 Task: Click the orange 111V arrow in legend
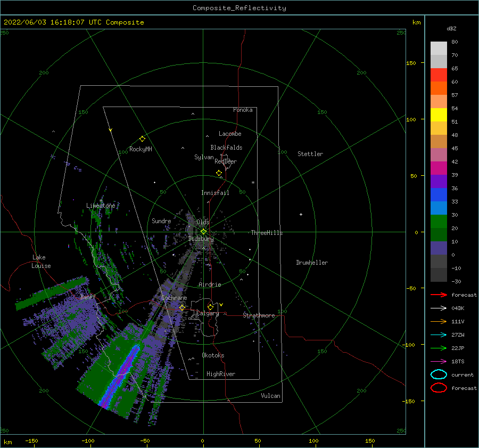[439, 321]
